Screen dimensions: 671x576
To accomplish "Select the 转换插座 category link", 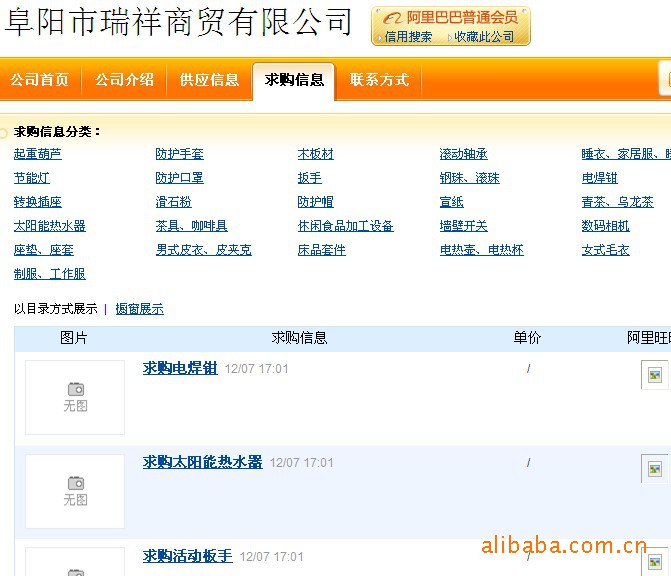I will (x=38, y=202).
